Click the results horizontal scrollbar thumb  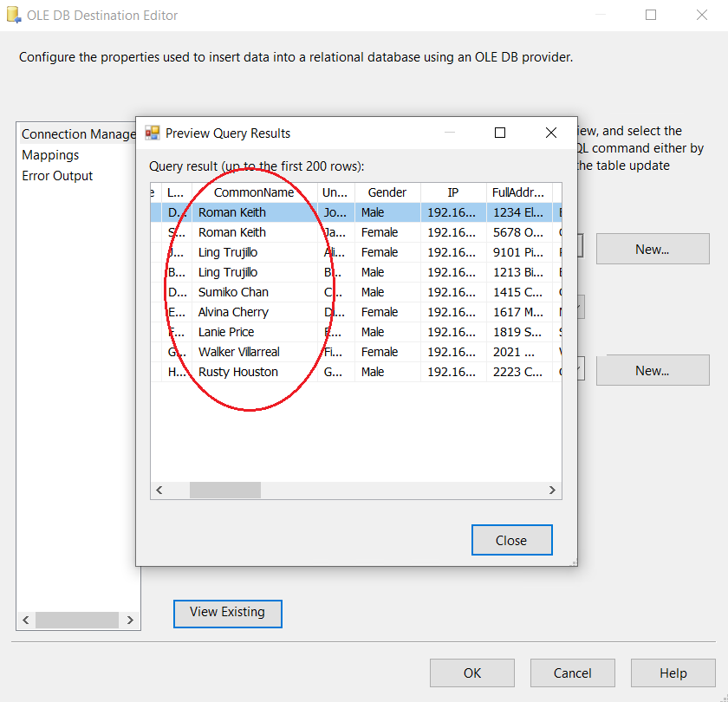tap(224, 491)
